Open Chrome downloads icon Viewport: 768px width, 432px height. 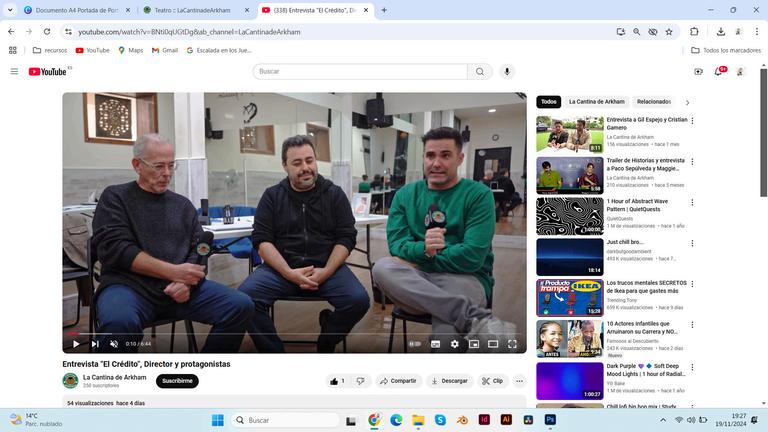(x=720, y=31)
